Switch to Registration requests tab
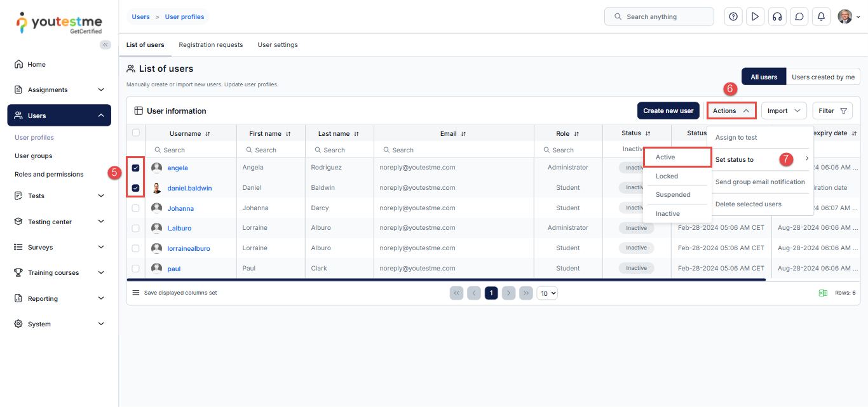The width and height of the screenshot is (868, 407). pos(210,45)
